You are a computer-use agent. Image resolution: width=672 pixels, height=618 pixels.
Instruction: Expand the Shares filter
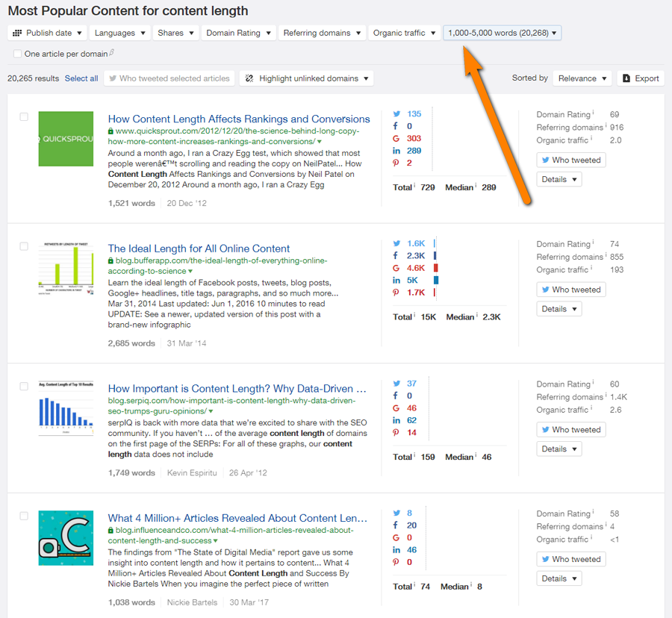tap(175, 33)
